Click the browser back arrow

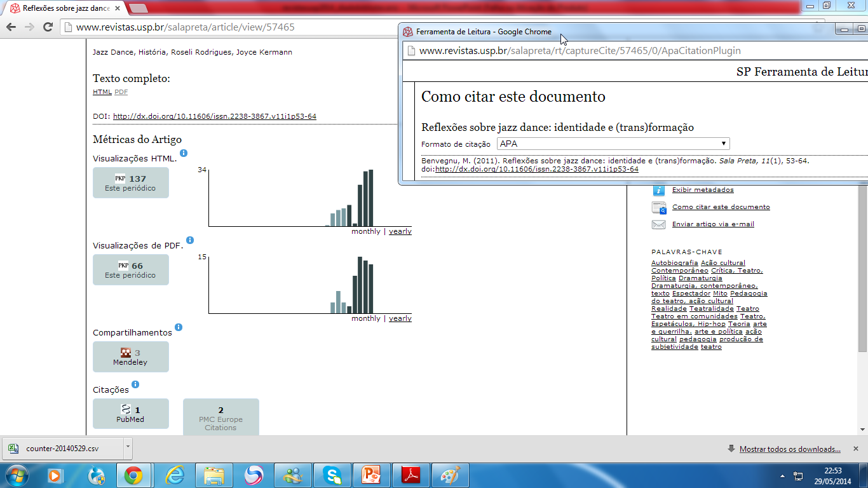(11, 27)
